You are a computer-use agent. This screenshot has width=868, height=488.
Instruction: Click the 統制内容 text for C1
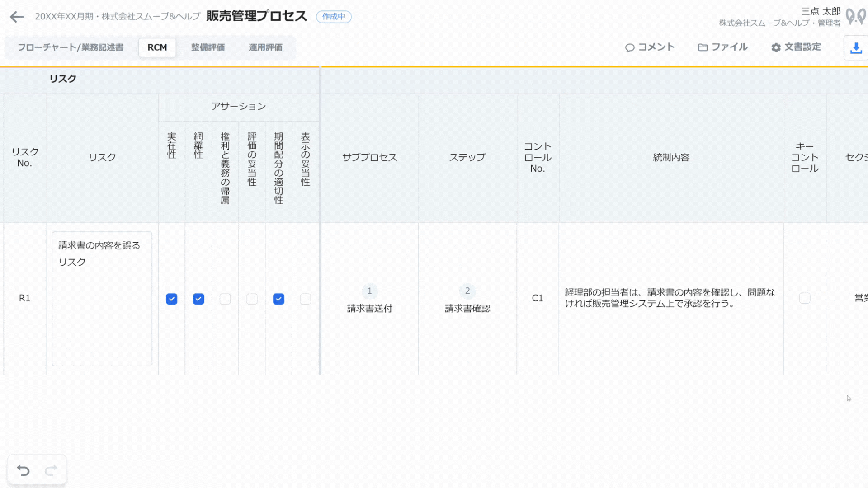pos(670,298)
